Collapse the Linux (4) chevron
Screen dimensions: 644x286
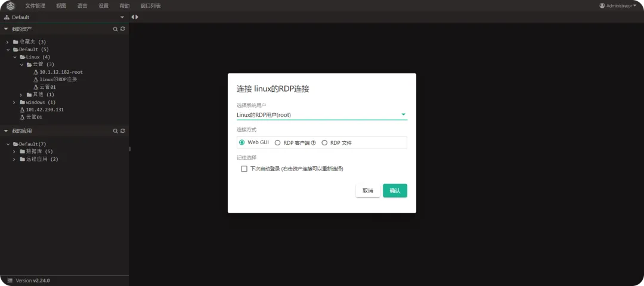coord(14,57)
